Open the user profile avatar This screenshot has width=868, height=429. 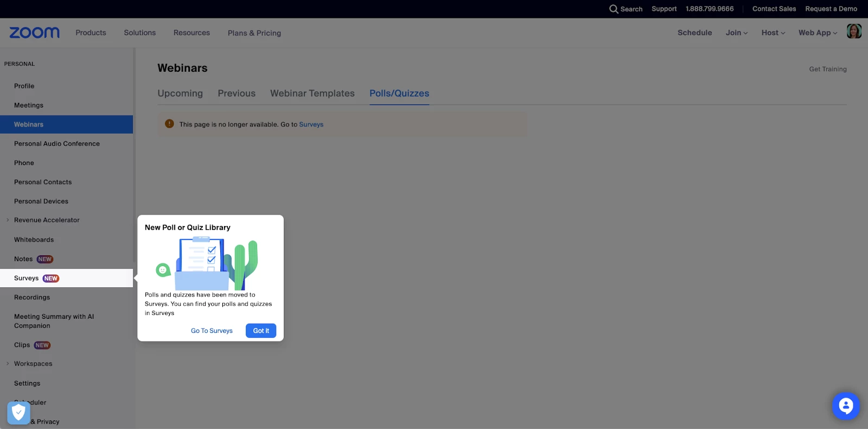(x=854, y=31)
